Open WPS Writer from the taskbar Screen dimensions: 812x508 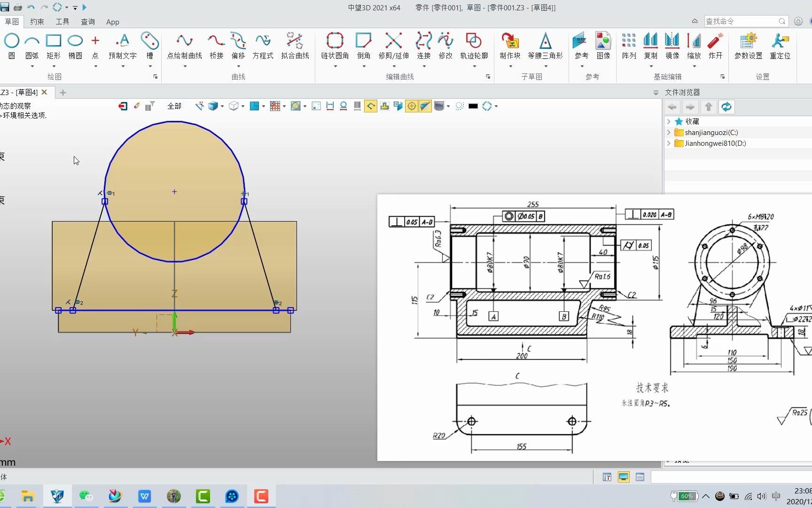pyautogui.click(x=145, y=496)
